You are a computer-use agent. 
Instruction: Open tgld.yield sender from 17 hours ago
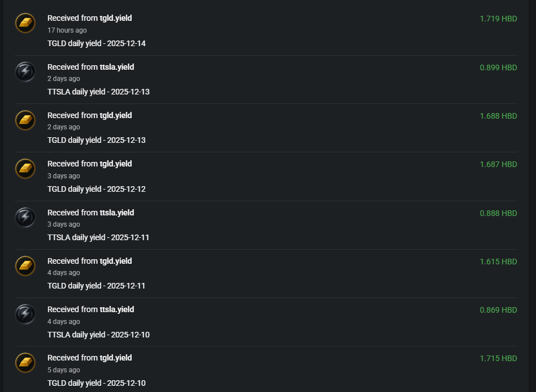point(115,18)
